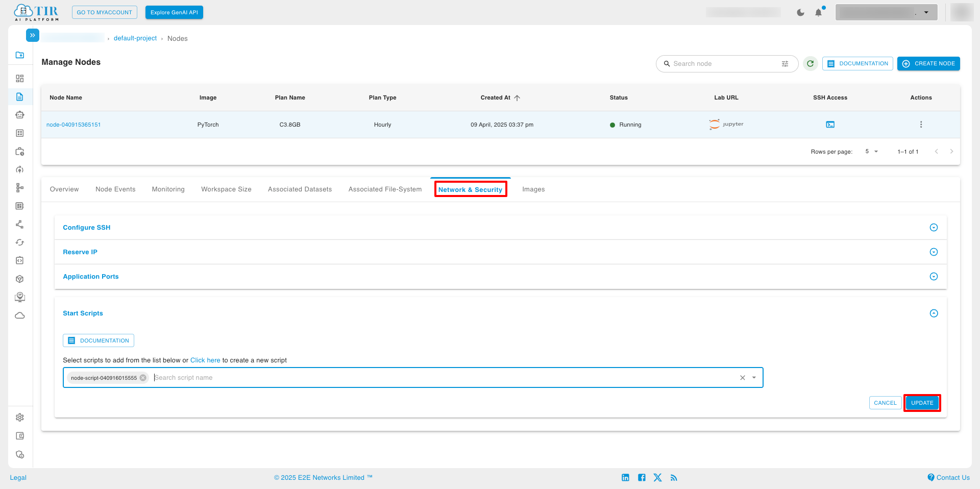
Task: Open the share nodes icon in sidebar
Action: point(20,225)
